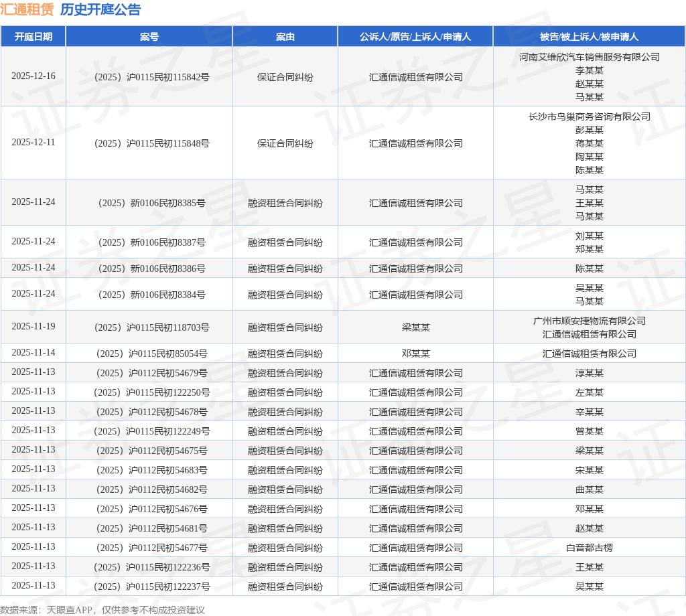Click defendant 广州市顺安捷物流有限公司
This screenshot has width=686, height=616.
590,321
